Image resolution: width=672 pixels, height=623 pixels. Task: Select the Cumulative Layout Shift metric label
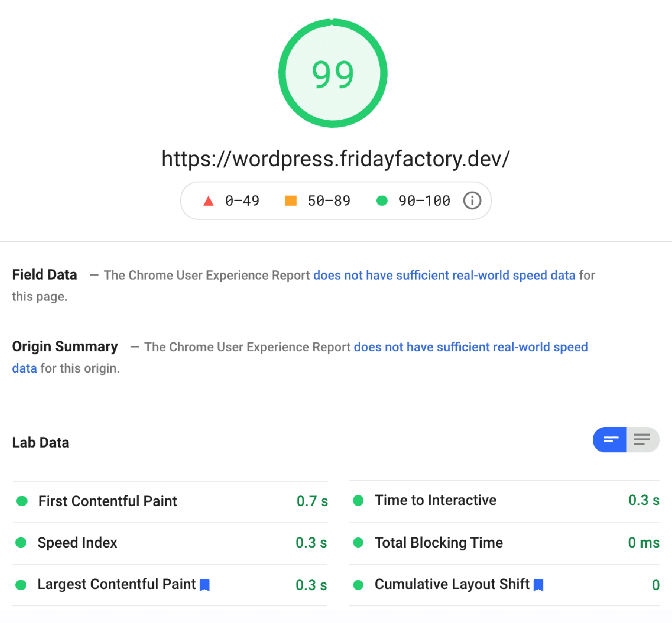click(452, 584)
